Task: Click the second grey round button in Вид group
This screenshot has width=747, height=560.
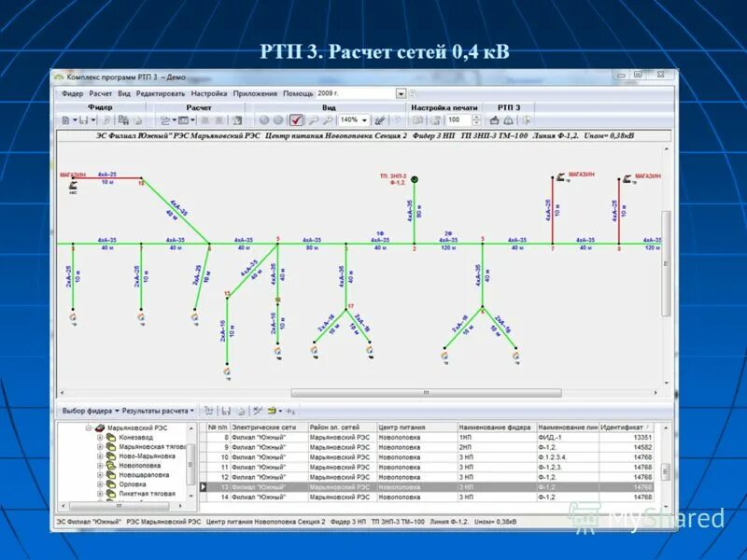Action: (x=278, y=120)
